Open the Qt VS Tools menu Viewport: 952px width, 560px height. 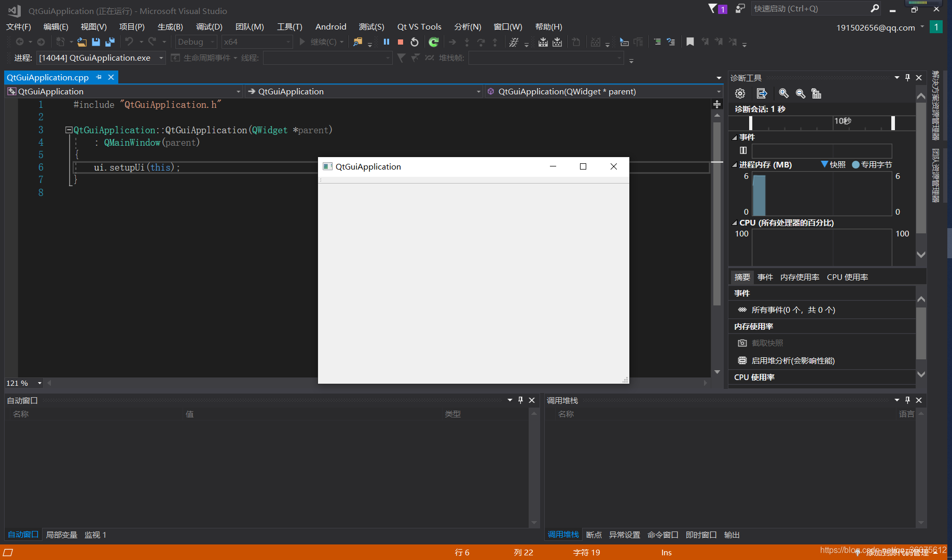click(419, 26)
